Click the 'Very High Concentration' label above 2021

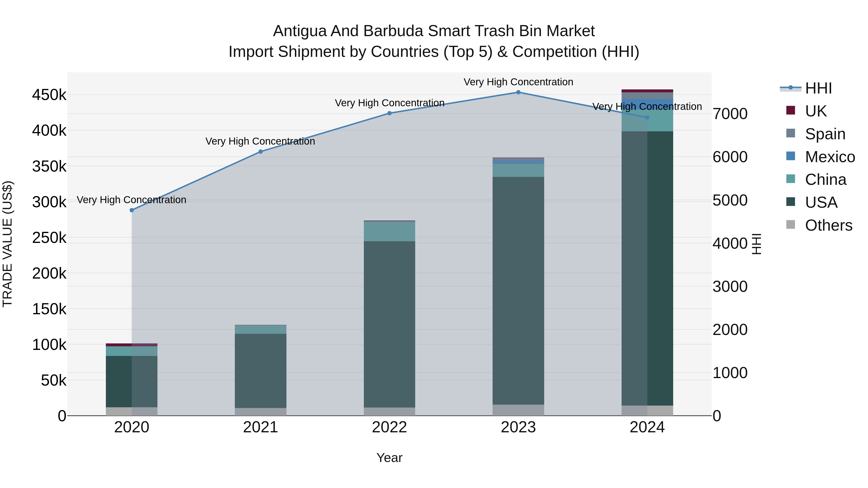260,141
